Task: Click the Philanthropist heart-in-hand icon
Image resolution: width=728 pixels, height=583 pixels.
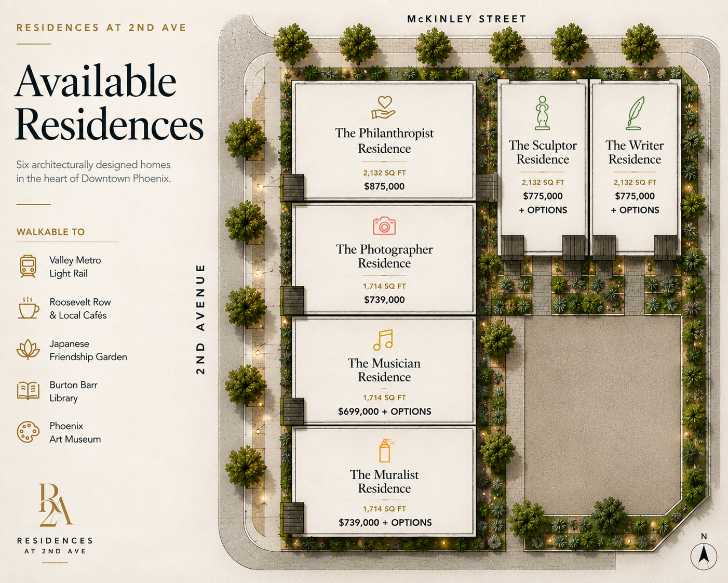Action: tap(384, 108)
